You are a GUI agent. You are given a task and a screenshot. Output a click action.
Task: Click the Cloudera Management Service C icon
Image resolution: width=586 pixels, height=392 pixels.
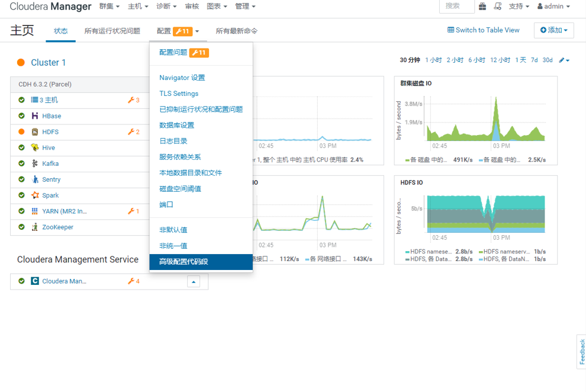(35, 281)
